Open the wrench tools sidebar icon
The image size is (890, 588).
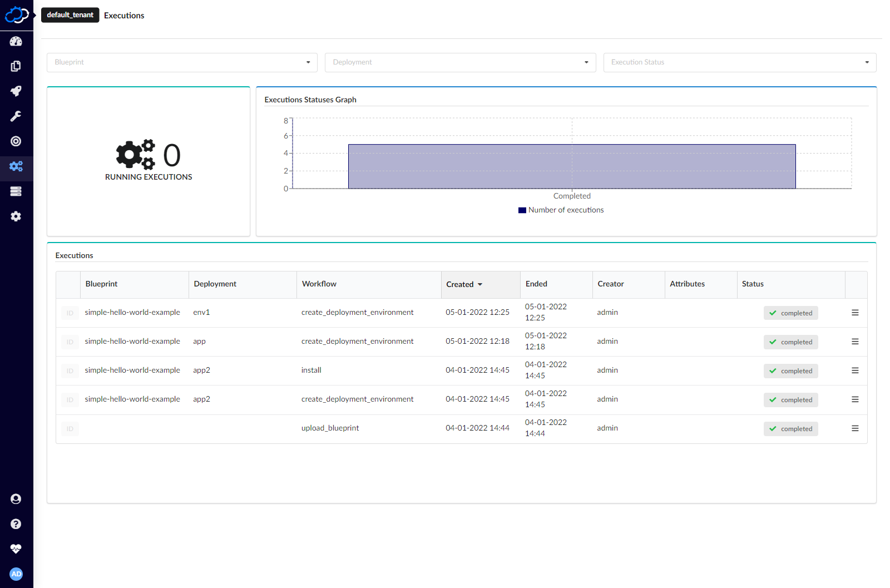16,116
